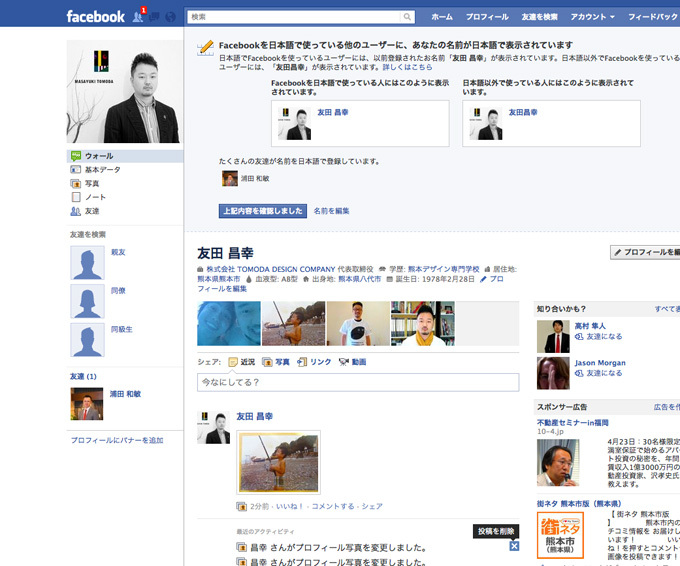Click the 基本データ card icon
Image resolution: width=680 pixels, height=566 pixels.
click(76, 170)
